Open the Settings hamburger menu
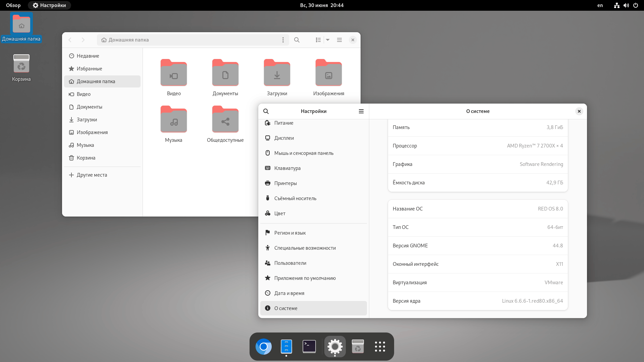The image size is (644, 362). (361, 111)
